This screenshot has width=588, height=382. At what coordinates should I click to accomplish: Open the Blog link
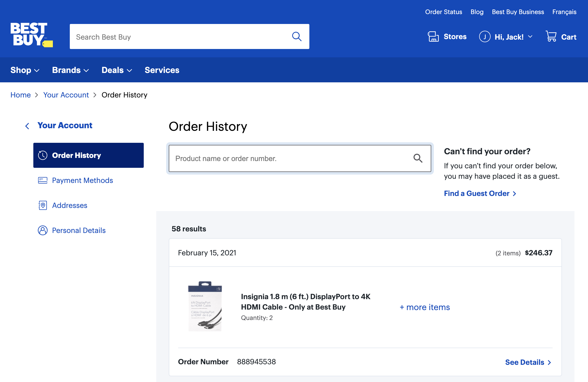477,12
